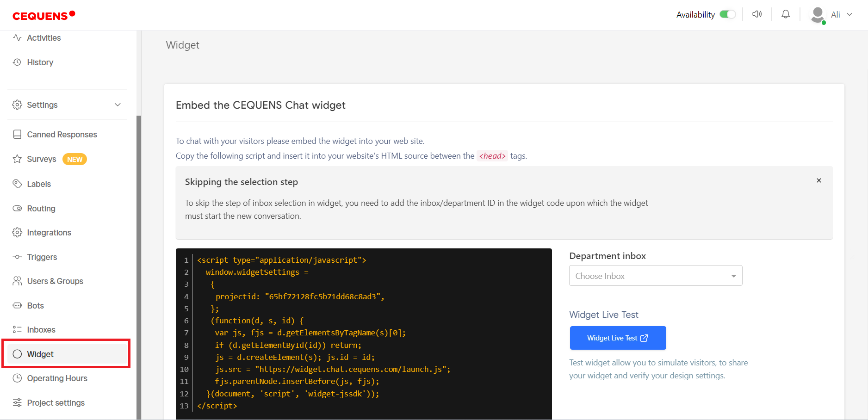Open Project settings
Screen dimensions: 868x420
[x=56, y=403]
